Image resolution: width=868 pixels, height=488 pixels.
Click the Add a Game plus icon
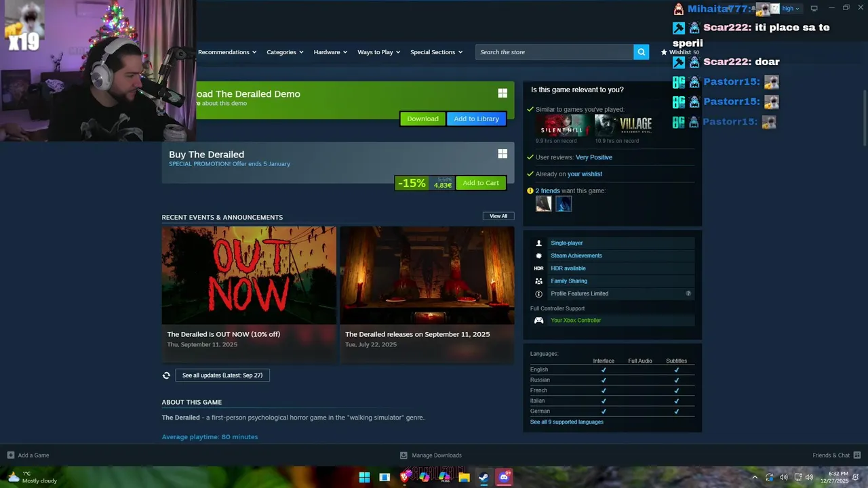coord(10,455)
